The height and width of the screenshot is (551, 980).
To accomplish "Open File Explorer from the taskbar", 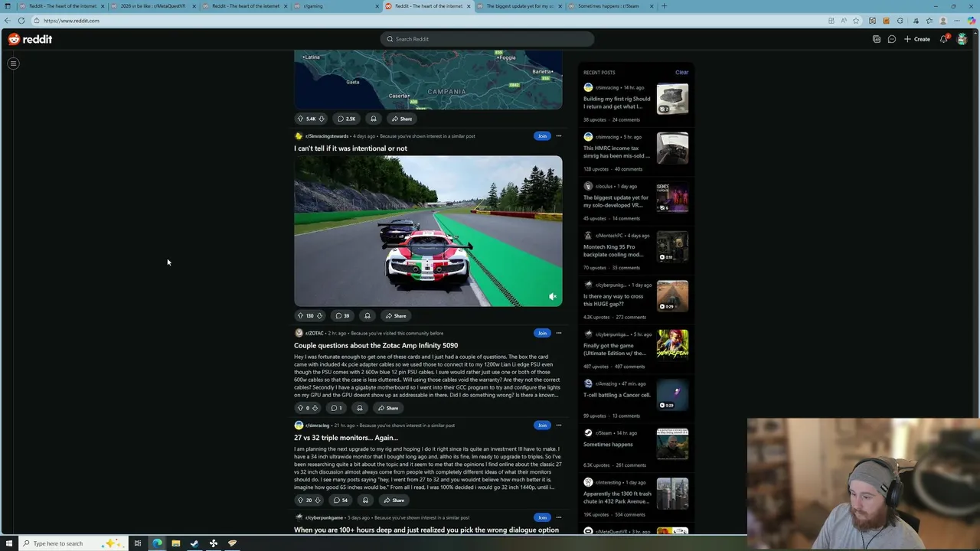I will click(175, 543).
